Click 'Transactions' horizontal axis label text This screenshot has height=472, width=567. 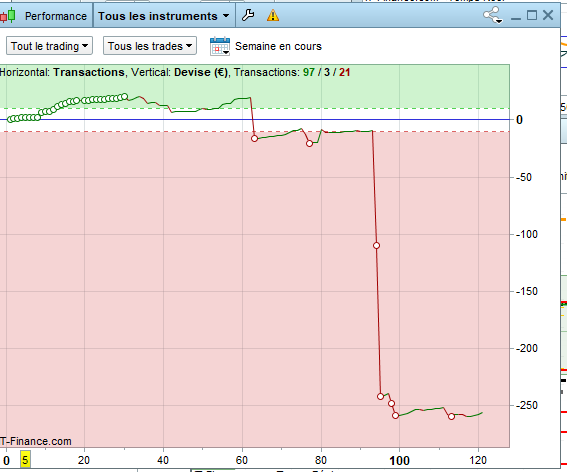[89, 72]
